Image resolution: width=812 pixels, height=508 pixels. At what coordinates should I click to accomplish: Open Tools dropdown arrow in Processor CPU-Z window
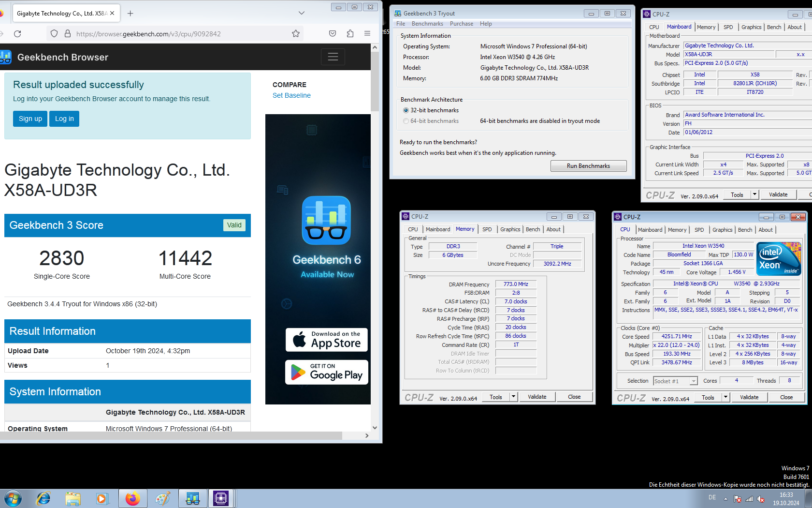click(x=725, y=397)
